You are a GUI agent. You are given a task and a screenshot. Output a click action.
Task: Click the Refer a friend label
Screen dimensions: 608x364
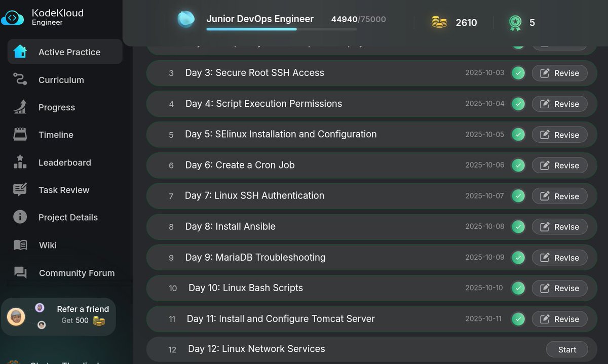click(x=83, y=309)
